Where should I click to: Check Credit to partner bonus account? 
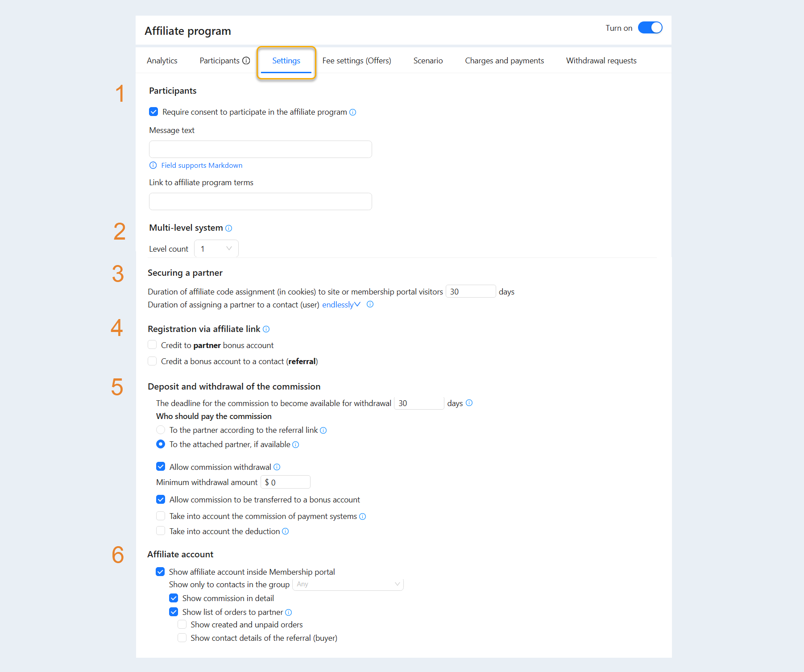(152, 345)
